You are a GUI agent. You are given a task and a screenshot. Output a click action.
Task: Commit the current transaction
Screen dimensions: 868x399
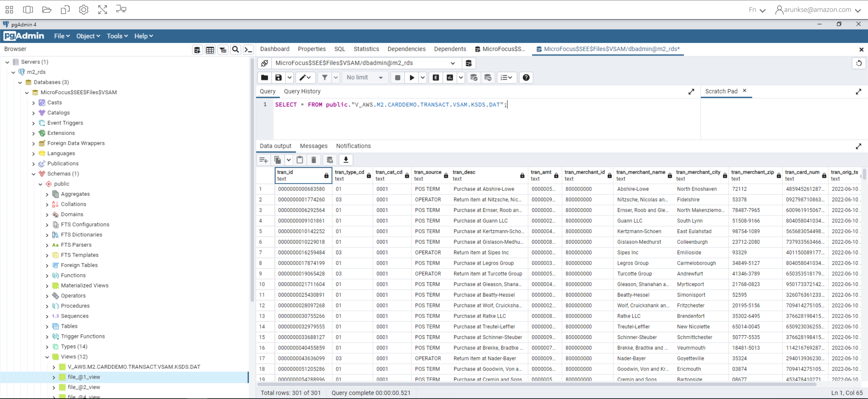474,77
